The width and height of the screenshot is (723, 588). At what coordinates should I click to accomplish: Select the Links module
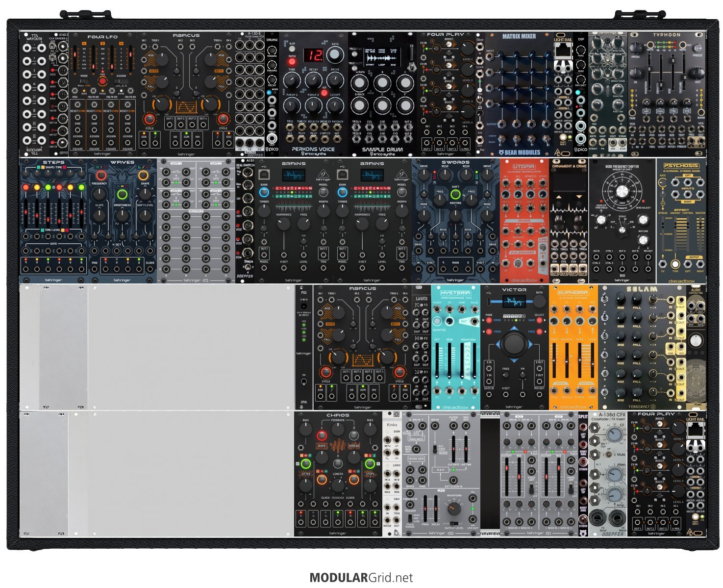421,347
